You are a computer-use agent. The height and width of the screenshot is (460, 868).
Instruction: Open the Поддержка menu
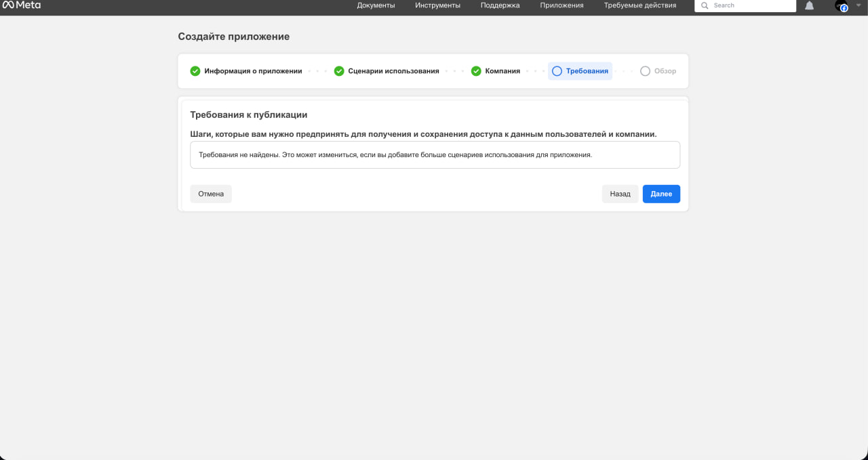point(499,6)
